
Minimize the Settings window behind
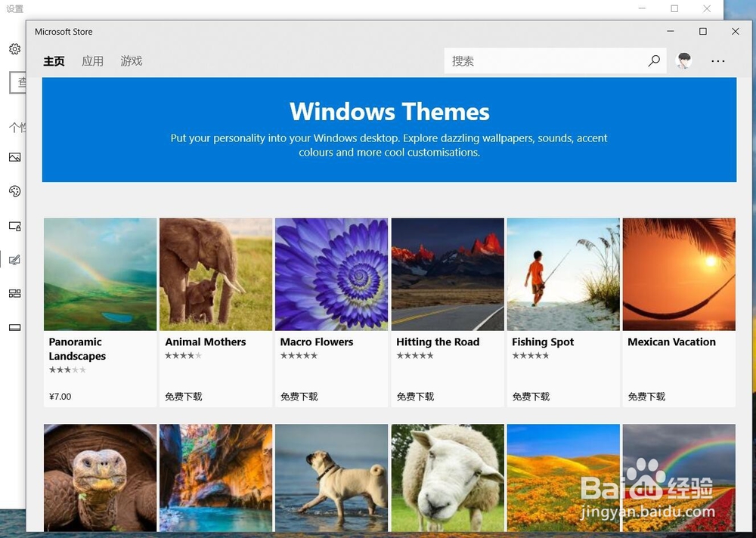click(x=642, y=8)
